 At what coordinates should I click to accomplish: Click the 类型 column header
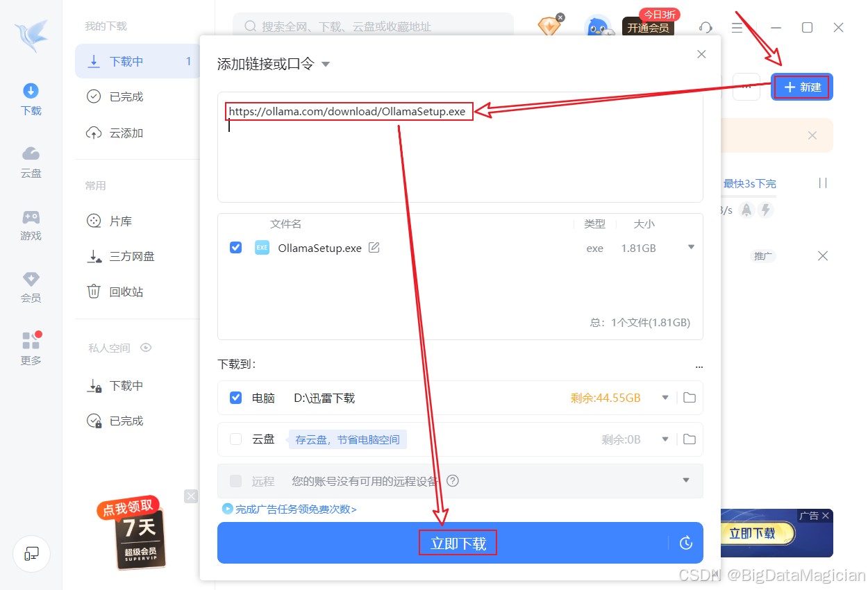[594, 224]
